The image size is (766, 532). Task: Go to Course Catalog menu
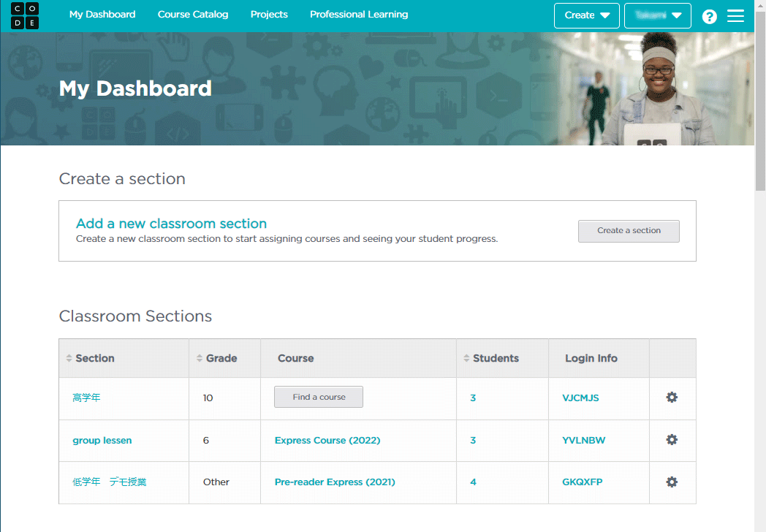coord(193,15)
